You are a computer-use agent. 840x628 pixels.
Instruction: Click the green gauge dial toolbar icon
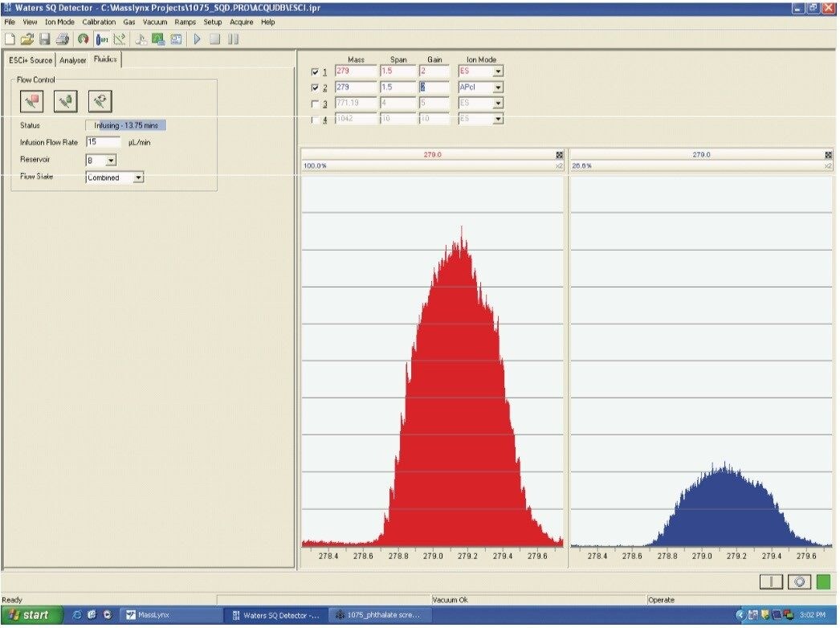pos(83,39)
